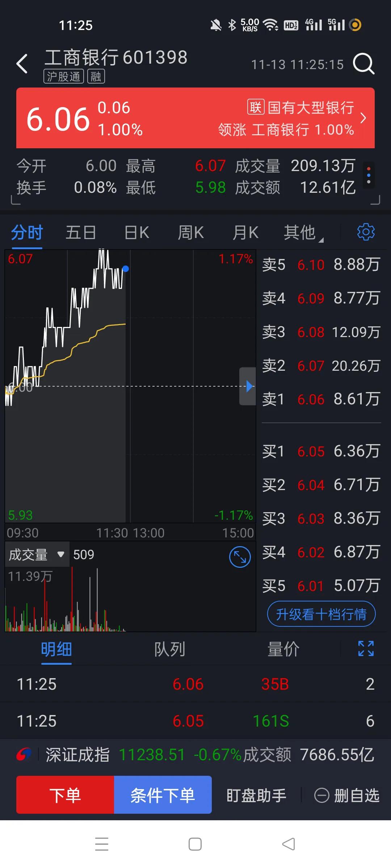The height and width of the screenshot is (868, 391).
Task: Switch to 周K chart tab
Action: point(191,232)
